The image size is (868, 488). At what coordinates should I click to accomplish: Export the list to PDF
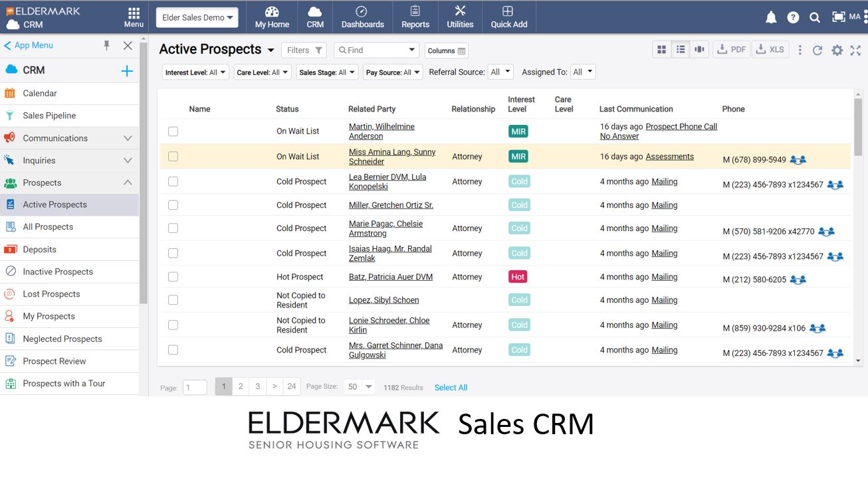(x=731, y=50)
